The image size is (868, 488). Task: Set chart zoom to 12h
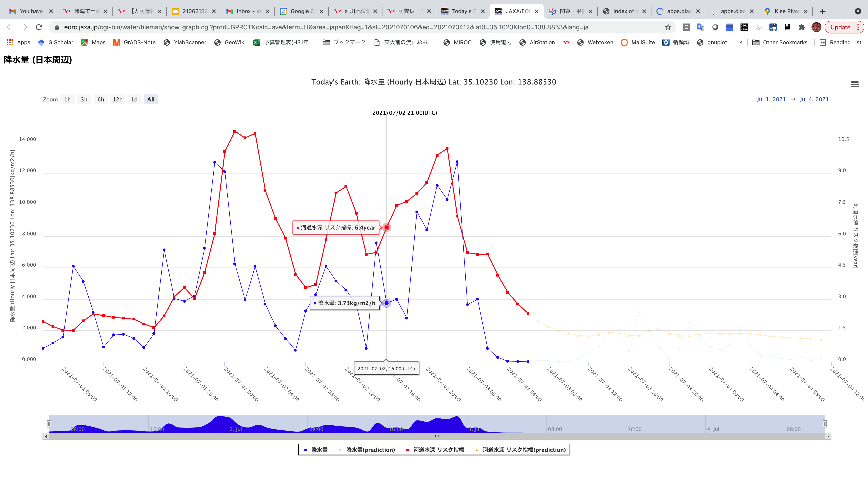coord(118,99)
